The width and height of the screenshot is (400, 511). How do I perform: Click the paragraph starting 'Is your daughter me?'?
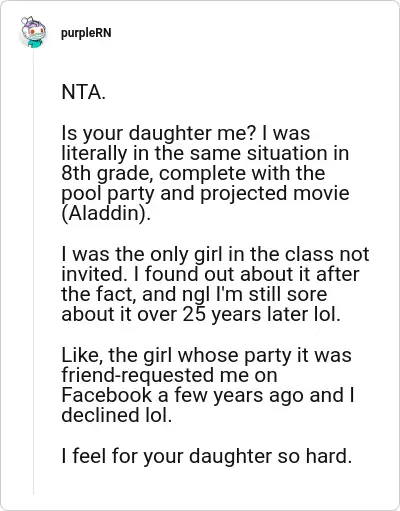[x=205, y=173]
